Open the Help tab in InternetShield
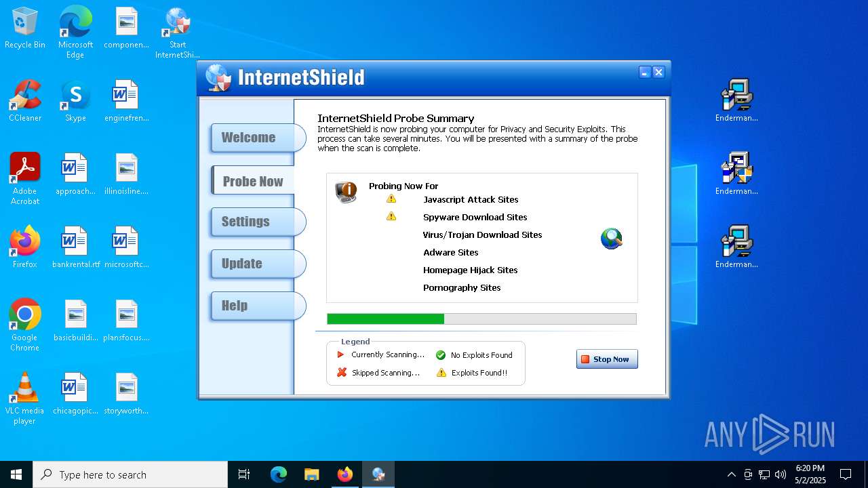The width and height of the screenshot is (868, 488). (x=258, y=306)
